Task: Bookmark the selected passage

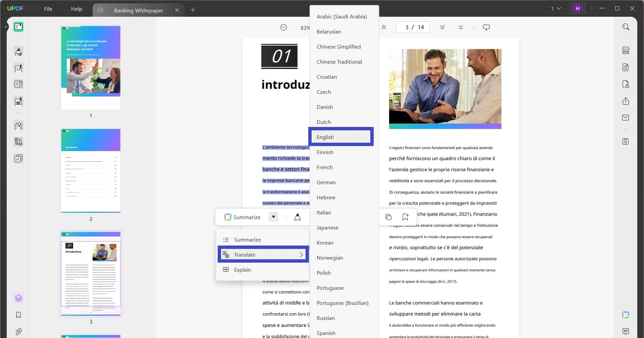Action: tap(405, 217)
